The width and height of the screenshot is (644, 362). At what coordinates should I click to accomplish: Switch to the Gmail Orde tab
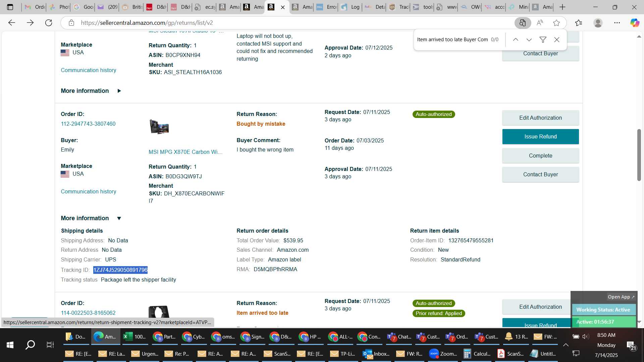36,7
